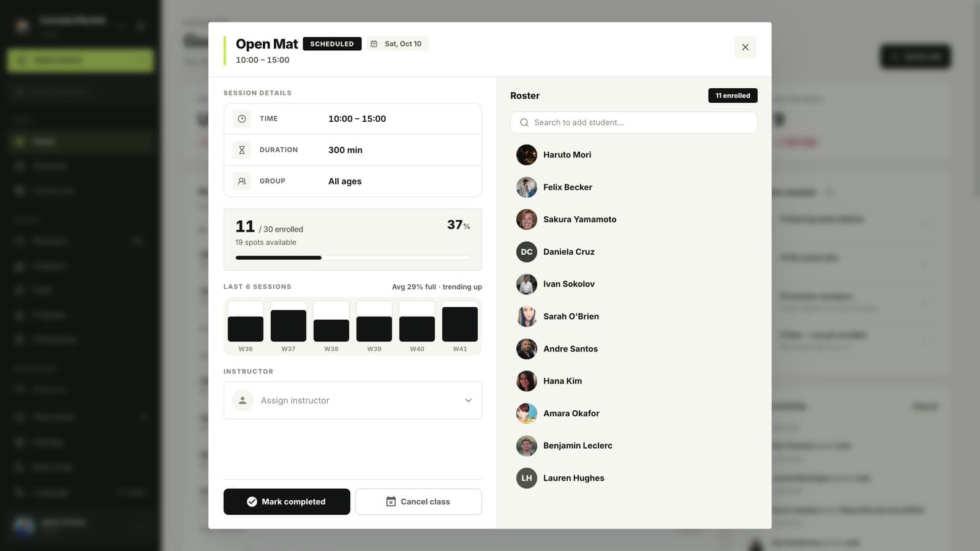The width and height of the screenshot is (980, 551).
Task: Click the LH initials avatar for Lauren Hughes
Action: pyautogui.click(x=527, y=478)
